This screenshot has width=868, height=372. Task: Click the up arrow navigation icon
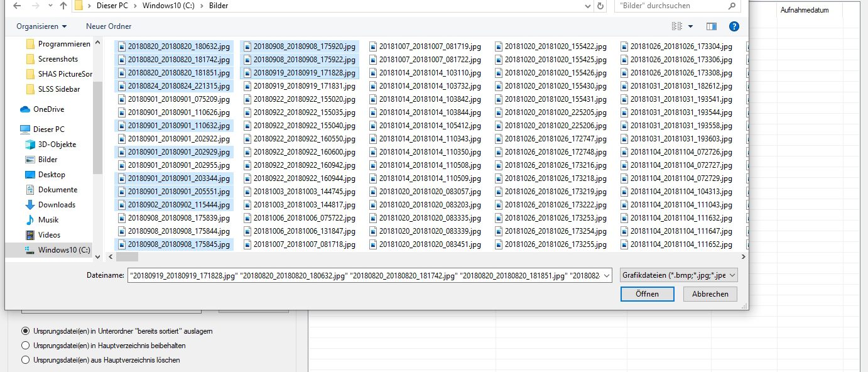tap(63, 6)
